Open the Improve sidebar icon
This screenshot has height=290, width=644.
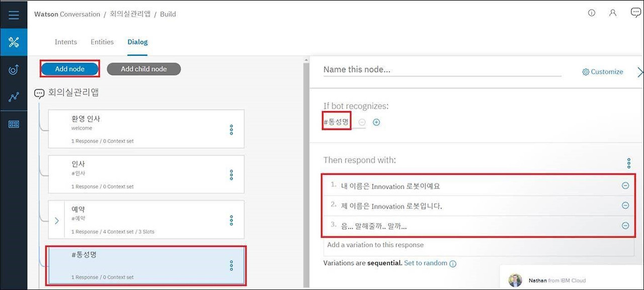pyautogui.click(x=14, y=70)
